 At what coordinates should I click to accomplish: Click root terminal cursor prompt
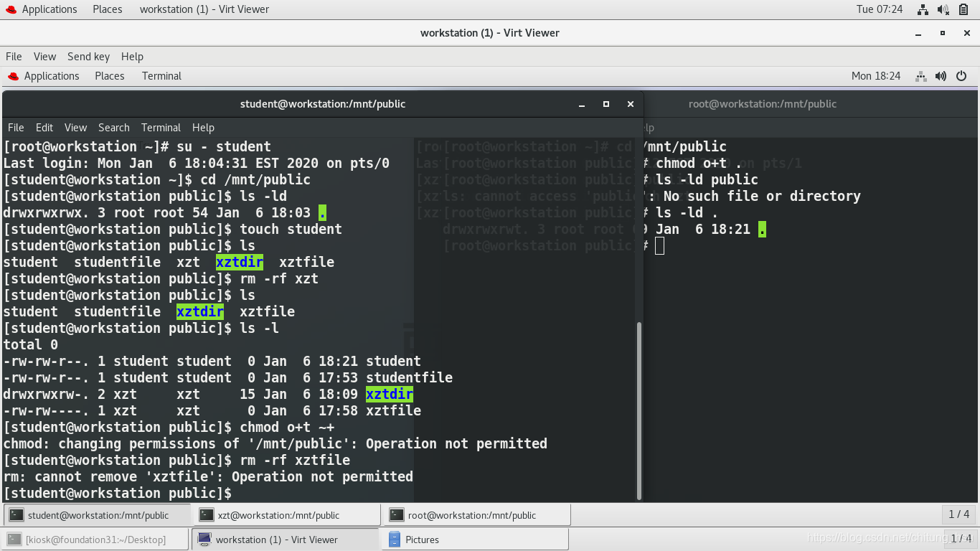point(659,246)
